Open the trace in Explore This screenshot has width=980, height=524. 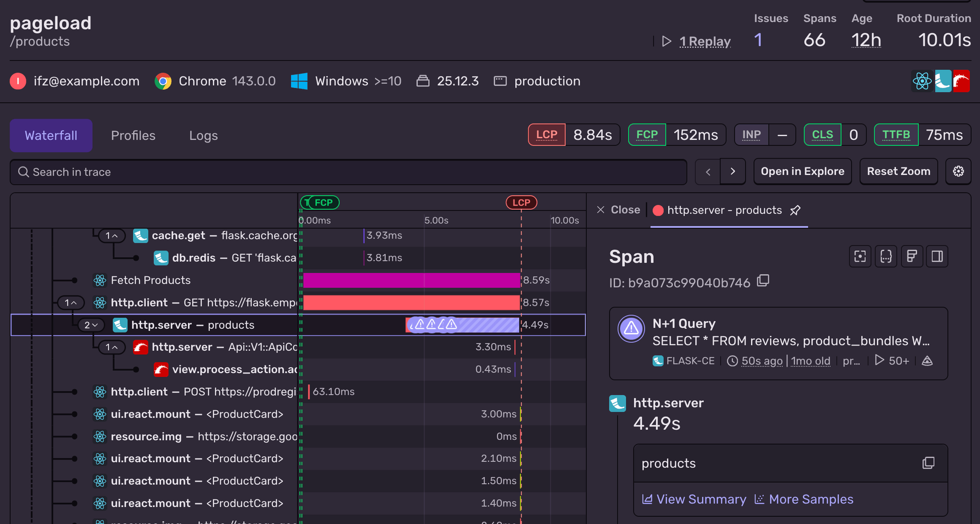click(x=802, y=171)
